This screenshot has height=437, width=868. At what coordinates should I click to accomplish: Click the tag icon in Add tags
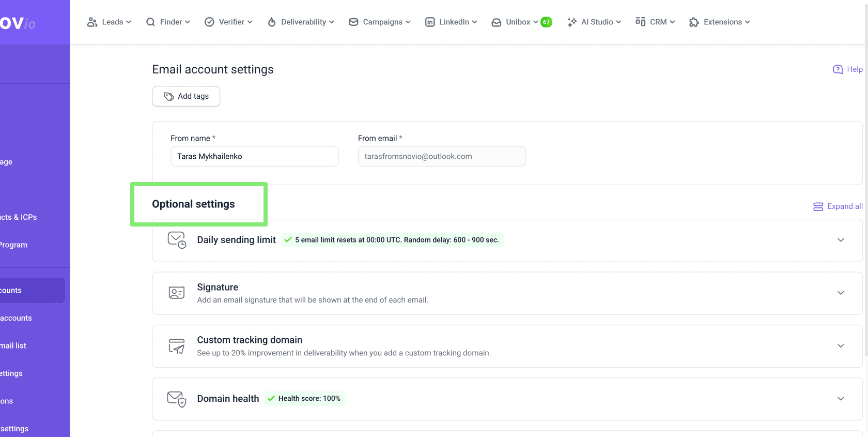pyautogui.click(x=168, y=96)
